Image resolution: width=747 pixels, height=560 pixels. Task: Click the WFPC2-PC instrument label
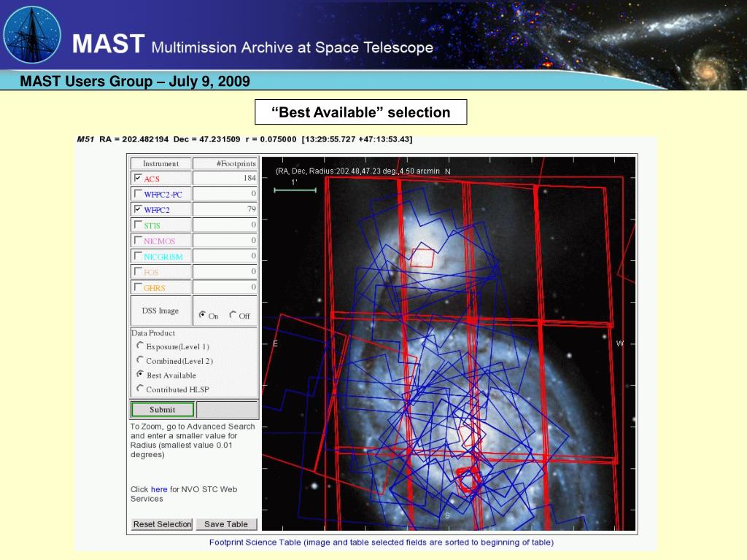click(163, 194)
